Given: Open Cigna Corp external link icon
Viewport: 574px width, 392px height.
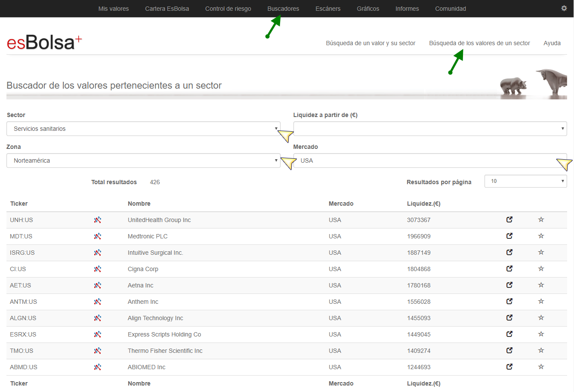Looking at the screenshot, I should (509, 269).
